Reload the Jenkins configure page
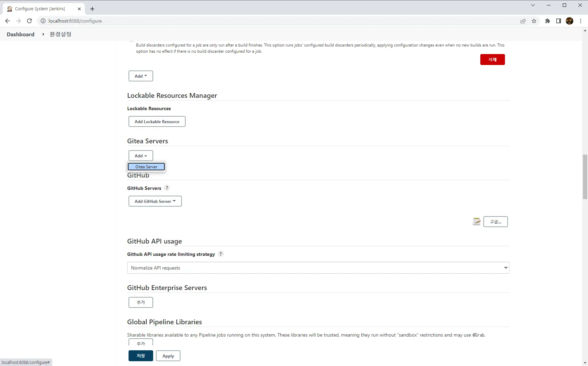This screenshot has height=366, width=588. (29, 21)
